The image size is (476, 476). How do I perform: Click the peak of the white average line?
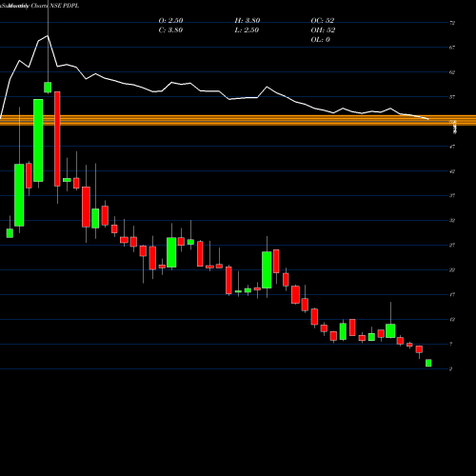click(x=48, y=36)
